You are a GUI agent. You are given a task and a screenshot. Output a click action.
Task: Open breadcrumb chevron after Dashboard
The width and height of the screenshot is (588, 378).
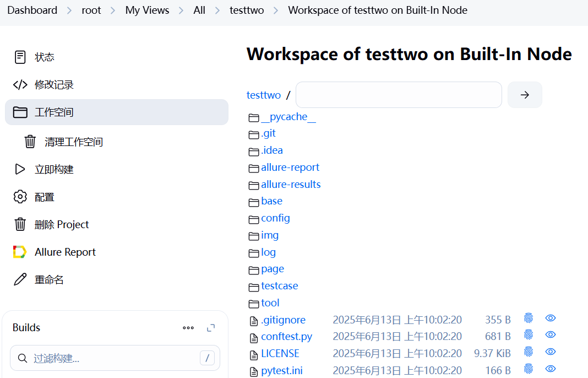pyautogui.click(x=69, y=10)
